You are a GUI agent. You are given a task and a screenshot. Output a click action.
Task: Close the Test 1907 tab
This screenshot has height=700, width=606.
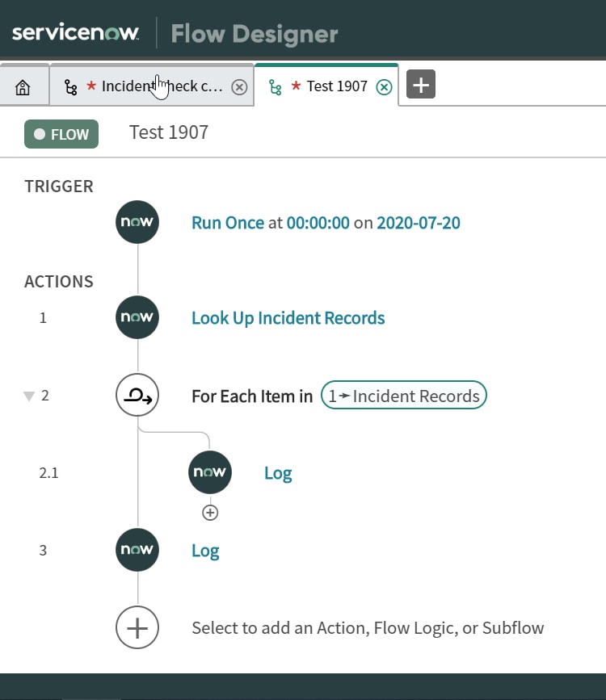pos(384,87)
